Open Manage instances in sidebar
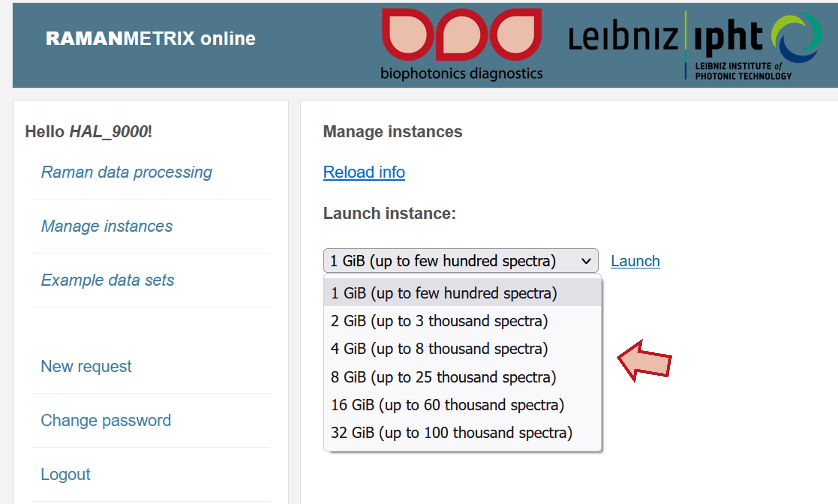This screenshot has width=838, height=504. pyautogui.click(x=107, y=226)
